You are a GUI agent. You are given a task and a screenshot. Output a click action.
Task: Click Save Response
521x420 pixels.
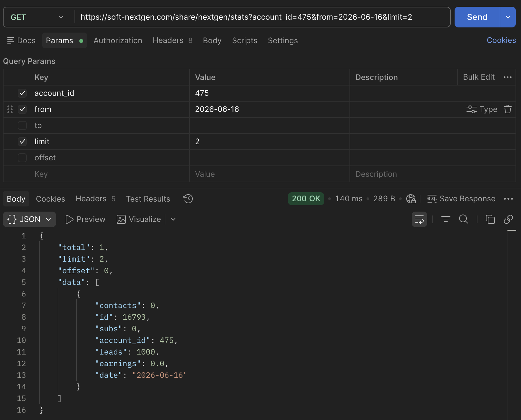461,199
